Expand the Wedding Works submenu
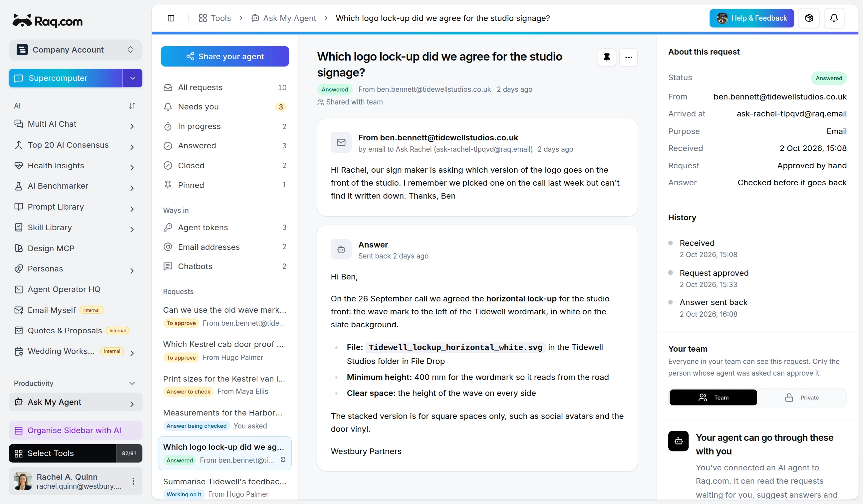Screen dimensions: 863x504 click(132, 353)
